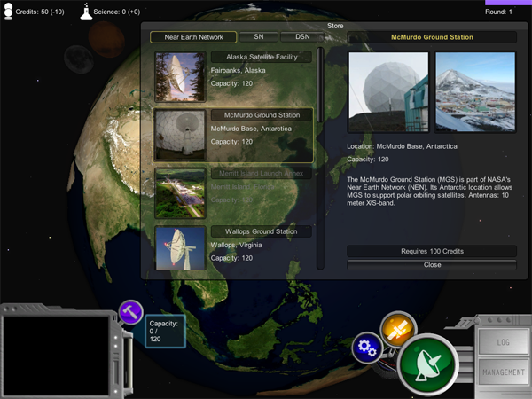Click the Wallops antenna thumbnail

(180, 248)
